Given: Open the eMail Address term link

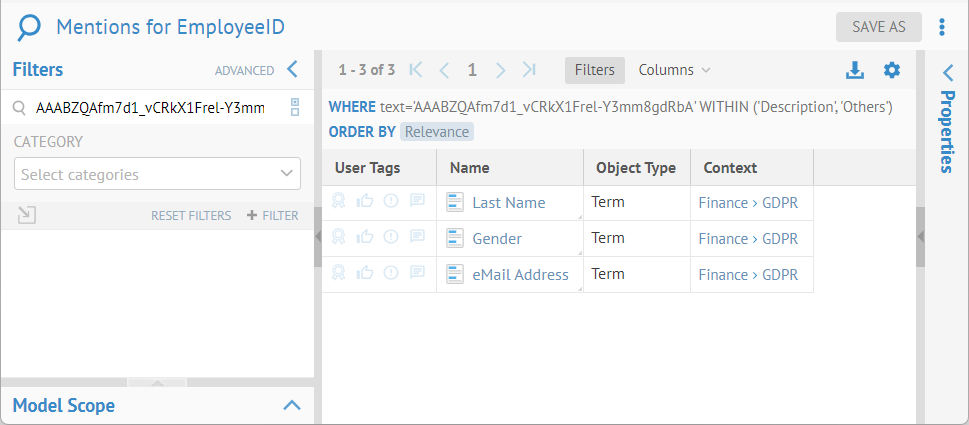Looking at the screenshot, I should tap(520, 274).
